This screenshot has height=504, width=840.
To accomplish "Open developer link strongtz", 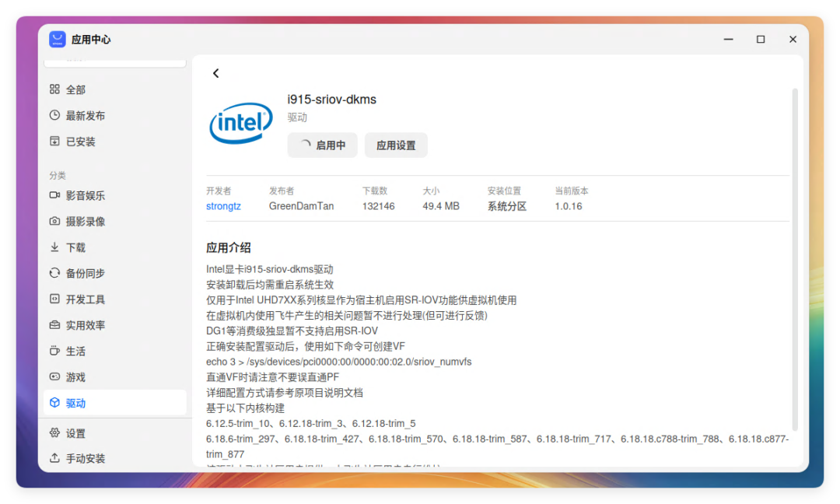I will coord(223,206).
